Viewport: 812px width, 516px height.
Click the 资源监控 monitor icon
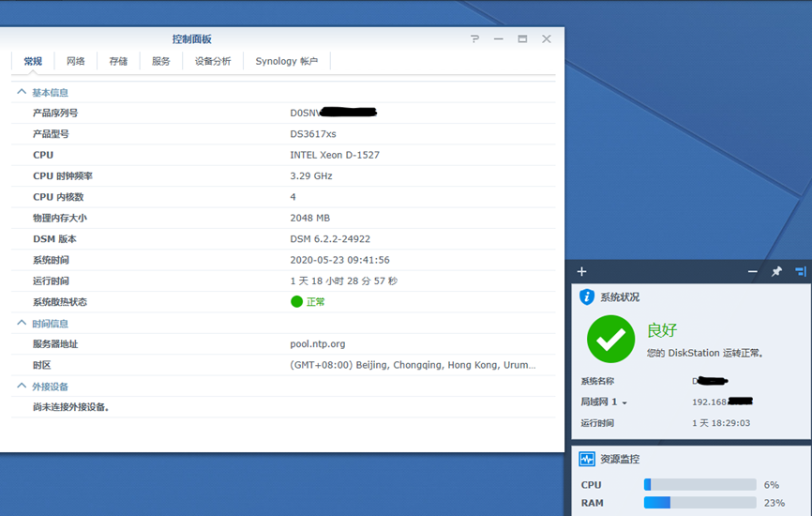pyautogui.click(x=587, y=460)
